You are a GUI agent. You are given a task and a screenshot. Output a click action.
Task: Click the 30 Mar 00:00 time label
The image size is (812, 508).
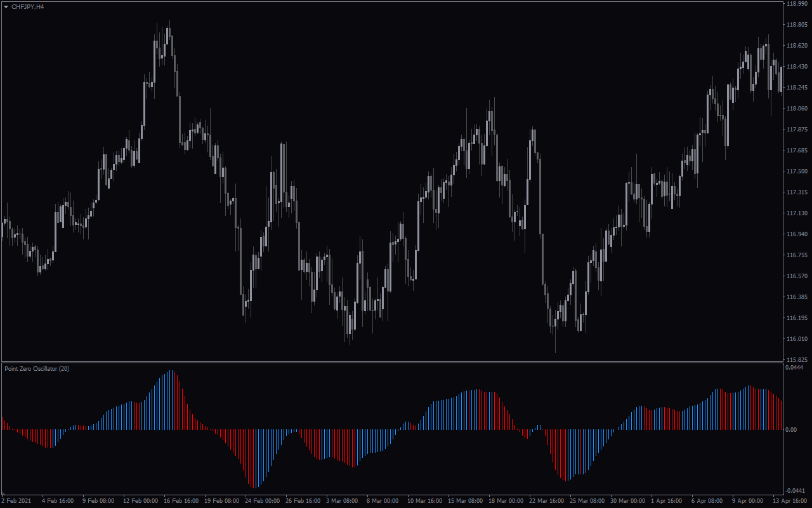click(627, 501)
